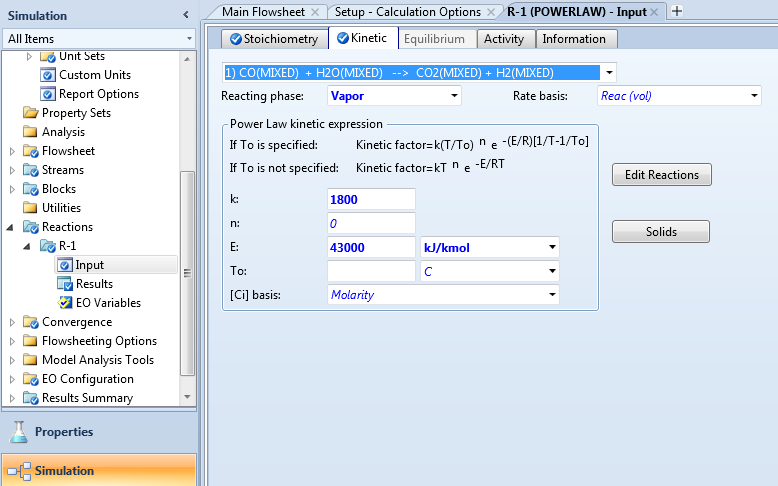Select the Input item under R-1
This screenshot has height=486, width=778.
[x=89, y=265]
